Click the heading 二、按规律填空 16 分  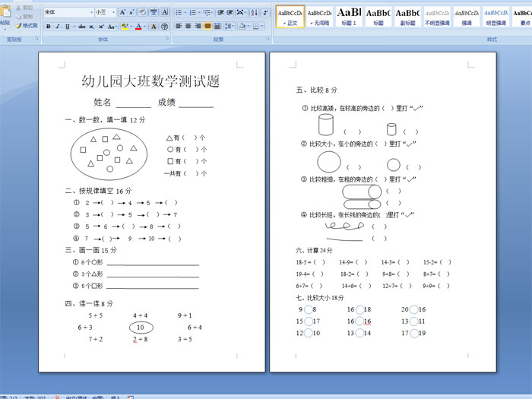coord(98,191)
